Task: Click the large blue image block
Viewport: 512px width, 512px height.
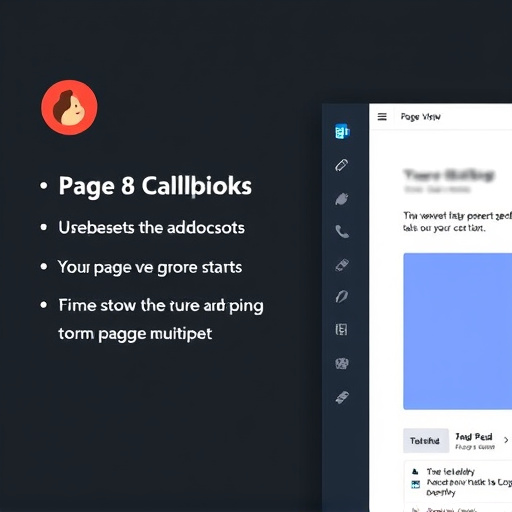Action: point(458,331)
